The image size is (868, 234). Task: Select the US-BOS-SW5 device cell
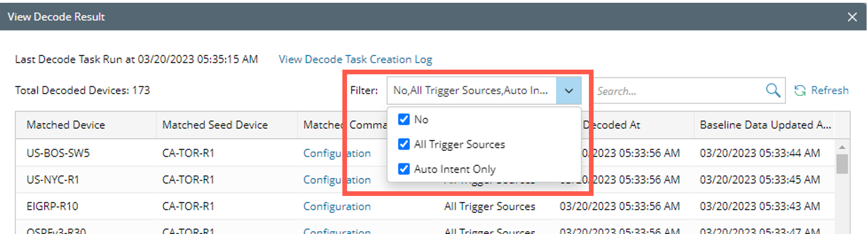(58, 153)
